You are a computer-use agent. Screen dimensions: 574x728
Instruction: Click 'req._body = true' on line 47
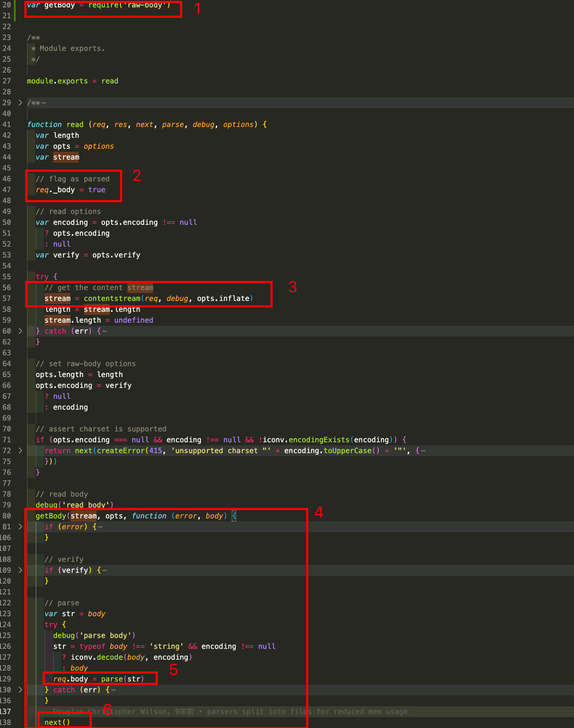tap(70, 190)
